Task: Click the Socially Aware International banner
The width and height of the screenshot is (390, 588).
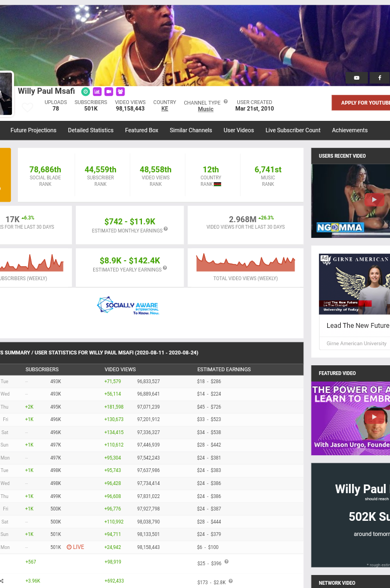Action: point(128,306)
